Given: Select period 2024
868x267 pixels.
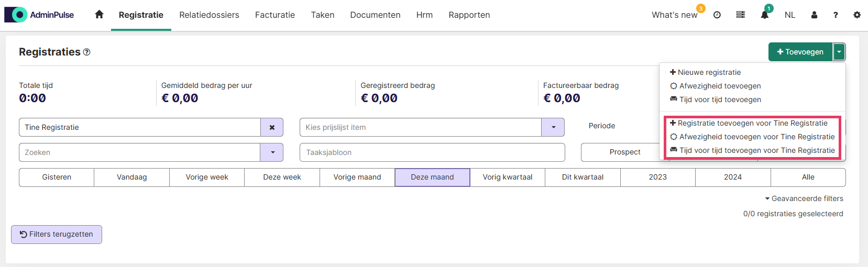Looking at the screenshot, I should point(733,177).
